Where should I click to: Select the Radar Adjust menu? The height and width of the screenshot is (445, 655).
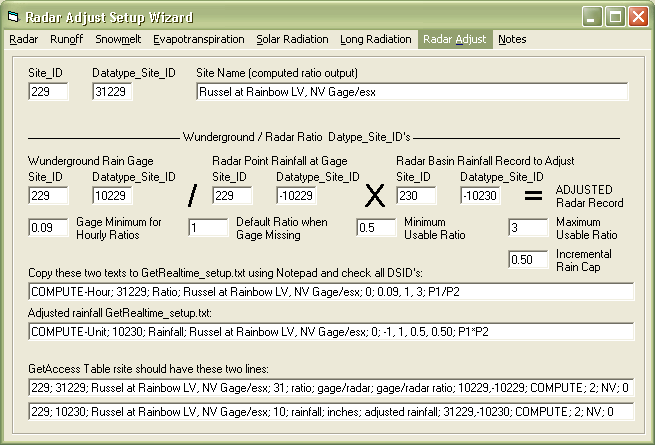click(454, 40)
